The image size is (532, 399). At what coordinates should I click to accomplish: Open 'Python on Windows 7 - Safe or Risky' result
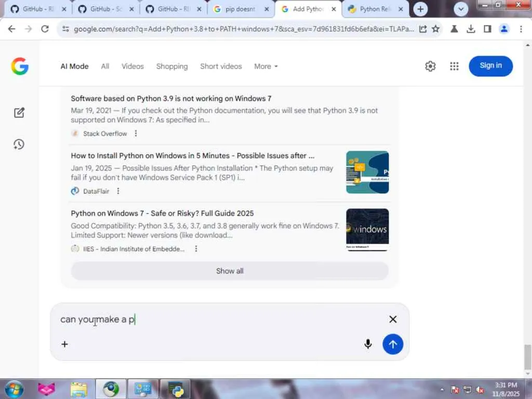tap(162, 214)
